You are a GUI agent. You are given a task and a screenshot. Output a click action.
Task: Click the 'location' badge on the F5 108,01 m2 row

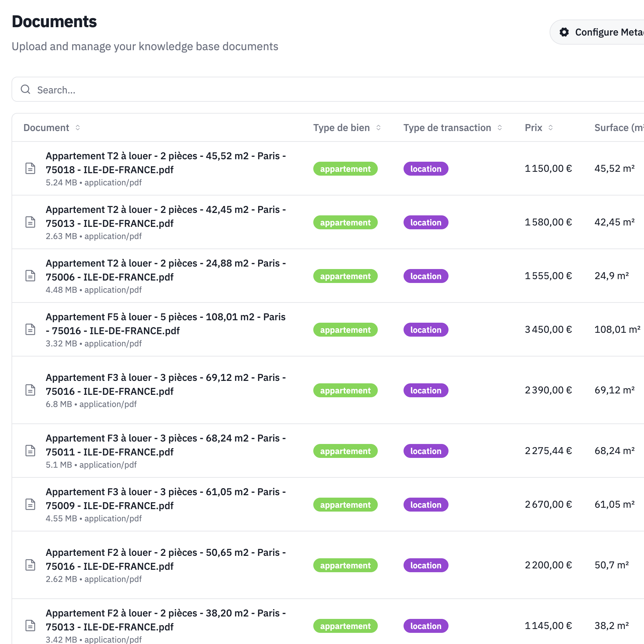click(426, 329)
